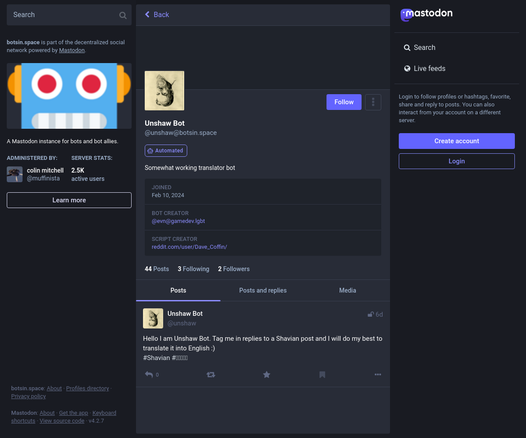526x438 pixels.
Task: Click the Unshaw Bot profile avatar
Action: [x=164, y=91]
